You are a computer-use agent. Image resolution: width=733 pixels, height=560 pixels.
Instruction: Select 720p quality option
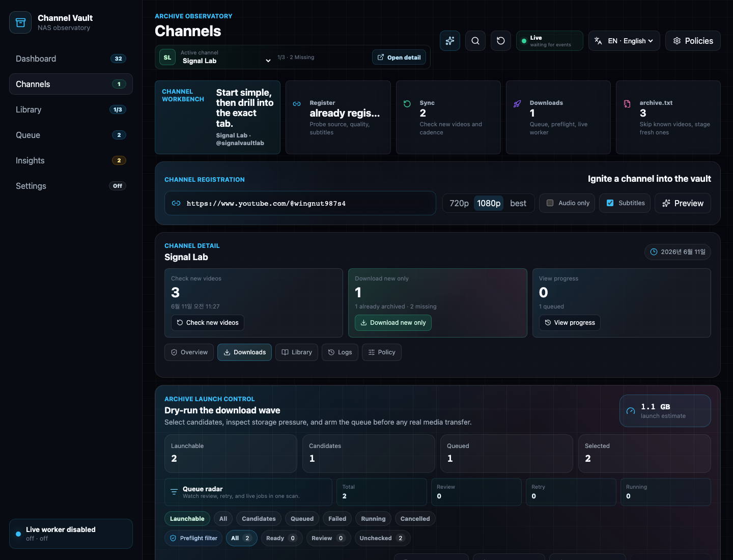point(459,203)
